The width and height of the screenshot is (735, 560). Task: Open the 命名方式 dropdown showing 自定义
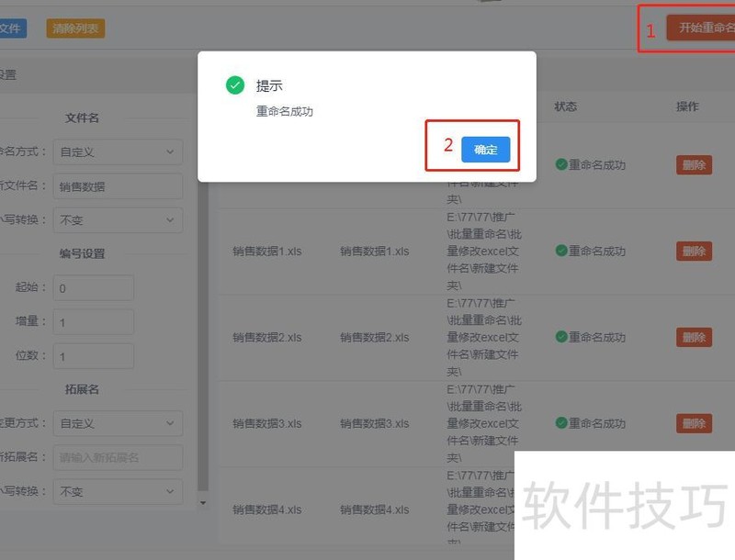118,151
